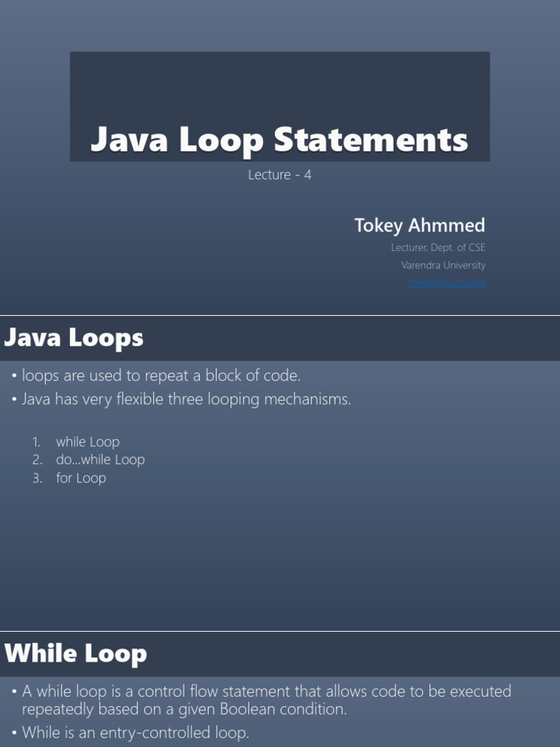The height and width of the screenshot is (747, 560).
Task: Click the 'While Loop' slide heading
Action: (76, 654)
